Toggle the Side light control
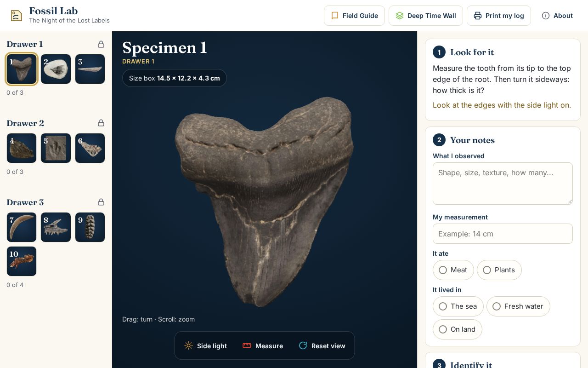588x368 pixels. click(205, 345)
